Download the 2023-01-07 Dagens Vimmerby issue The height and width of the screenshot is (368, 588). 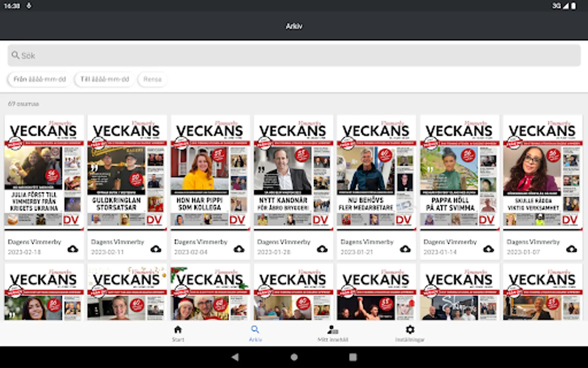[571, 249]
